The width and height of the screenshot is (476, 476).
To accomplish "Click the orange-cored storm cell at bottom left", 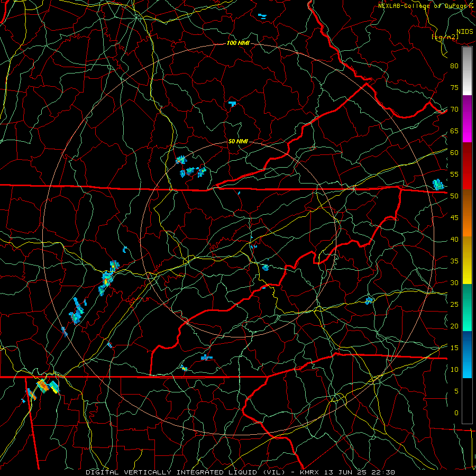I will point(43,386).
